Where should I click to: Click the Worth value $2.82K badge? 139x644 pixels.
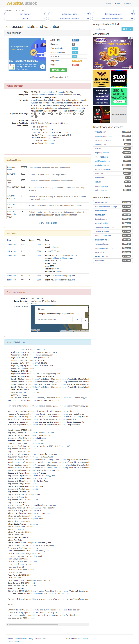(x=76, y=65)
